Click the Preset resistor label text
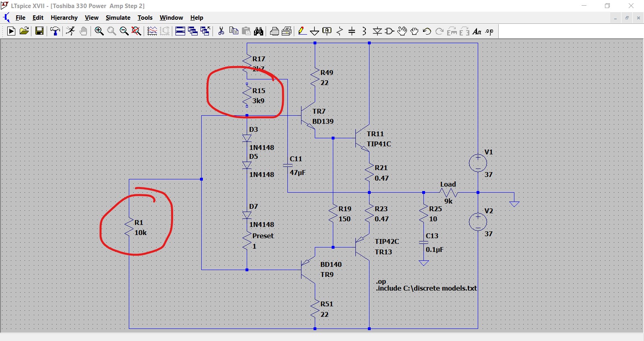644x341 pixels. [x=263, y=236]
